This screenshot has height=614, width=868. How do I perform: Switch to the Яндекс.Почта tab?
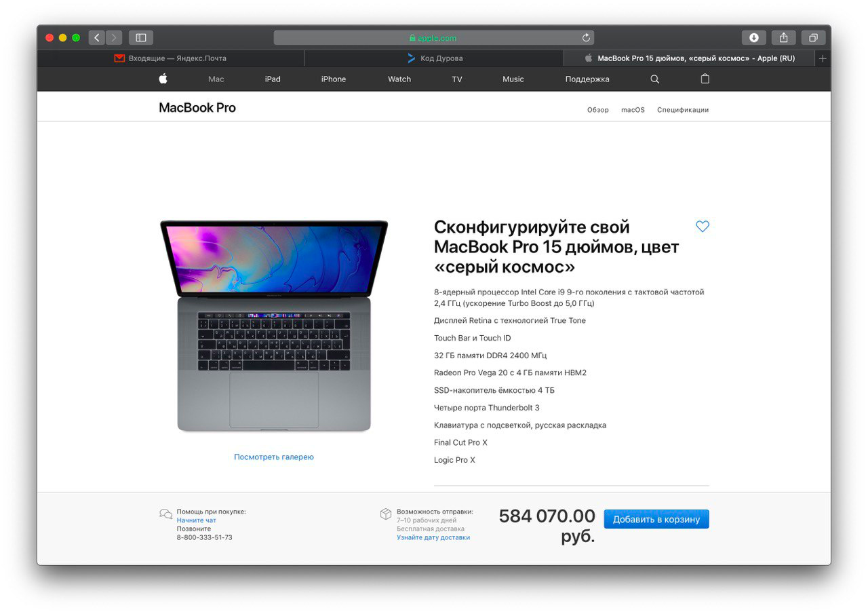(x=171, y=58)
